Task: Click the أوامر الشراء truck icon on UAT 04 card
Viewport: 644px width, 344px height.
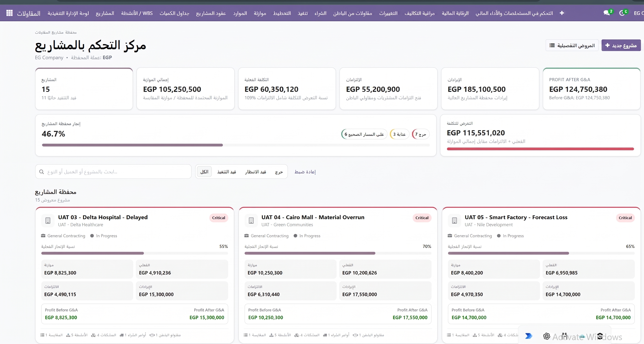Action: tap(325, 335)
